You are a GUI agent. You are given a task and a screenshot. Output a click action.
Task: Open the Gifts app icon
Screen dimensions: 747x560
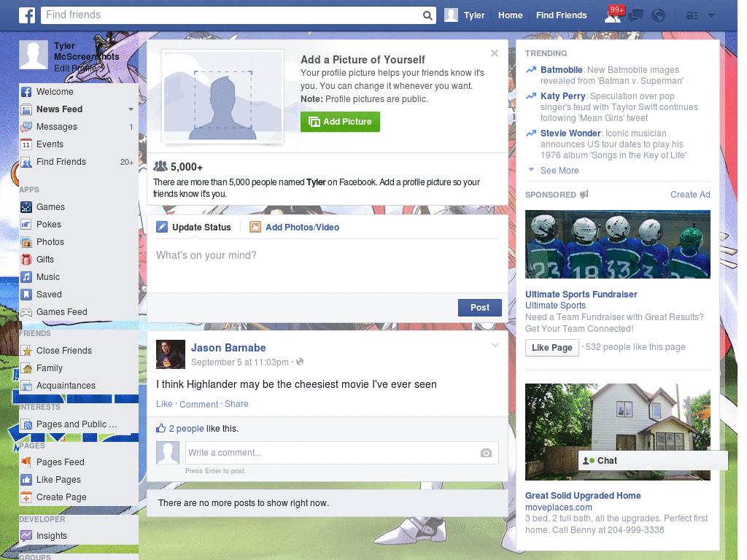(26, 260)
